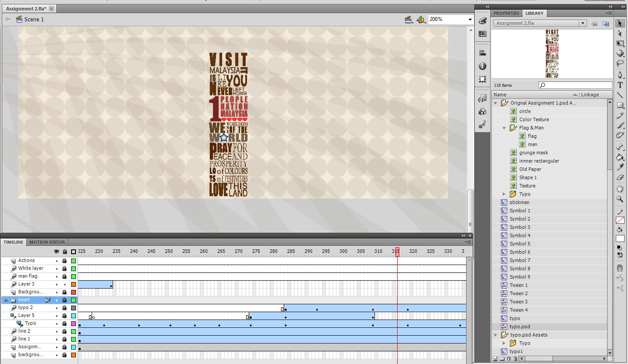The width and height of the screenshot is (628, 364).
Task: Switch to the Motion Editor tab
Action: (x=47, y=242)
